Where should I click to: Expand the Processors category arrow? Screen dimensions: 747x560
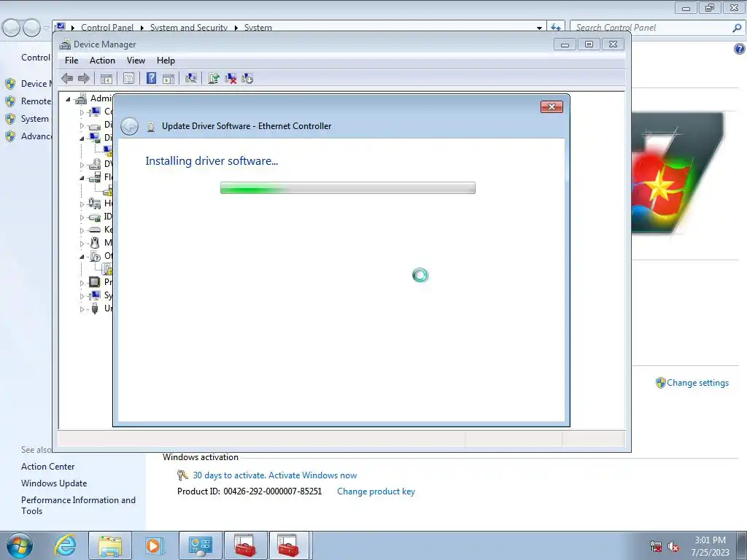pyautogui.click(x=82, y=283)
